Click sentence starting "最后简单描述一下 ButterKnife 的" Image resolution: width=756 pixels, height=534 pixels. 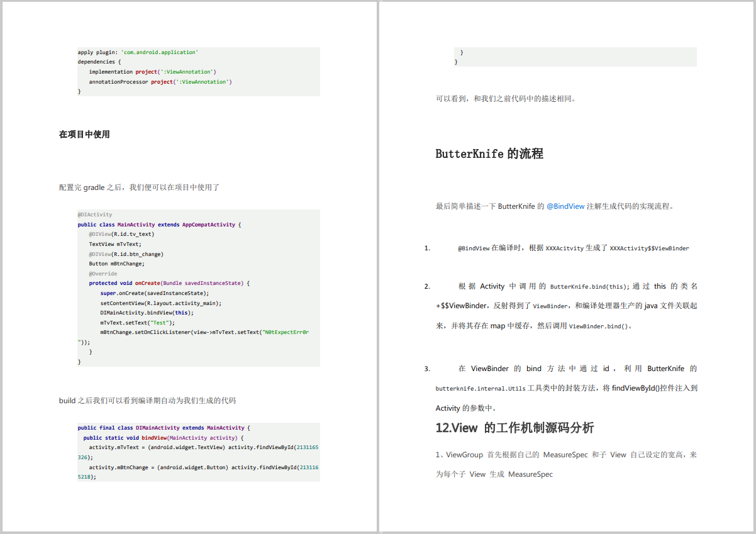tap(555, 206)
